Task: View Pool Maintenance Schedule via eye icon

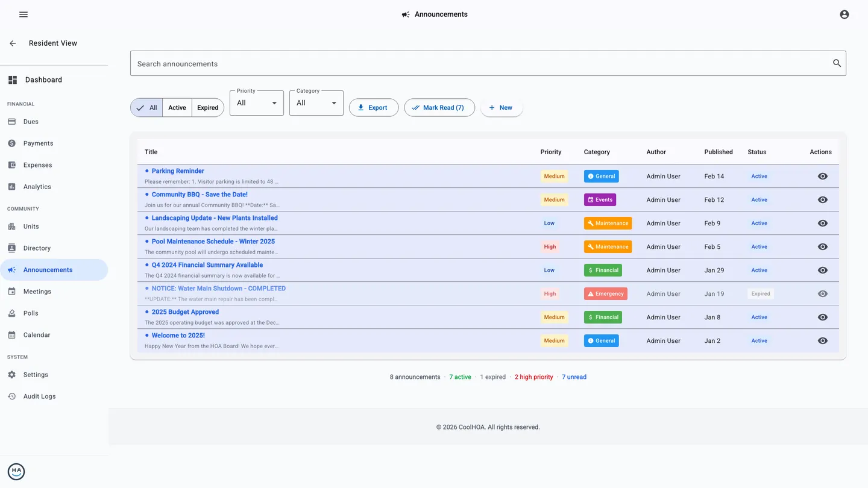Action: (822, 247)
